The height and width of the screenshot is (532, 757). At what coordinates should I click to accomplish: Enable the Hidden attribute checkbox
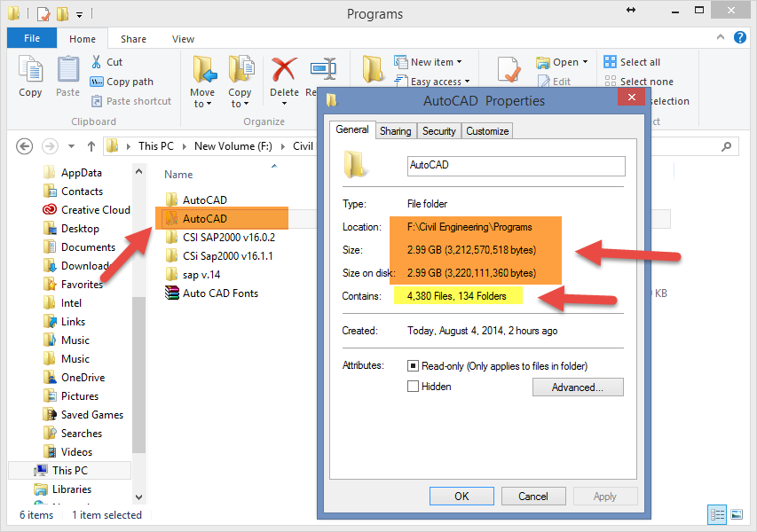(413, 387)
